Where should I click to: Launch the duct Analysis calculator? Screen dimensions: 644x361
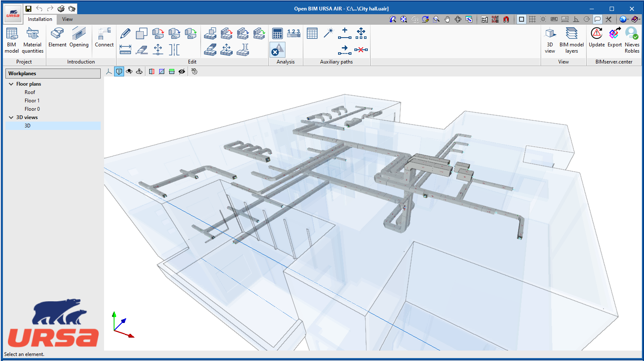tap(277, 33)
